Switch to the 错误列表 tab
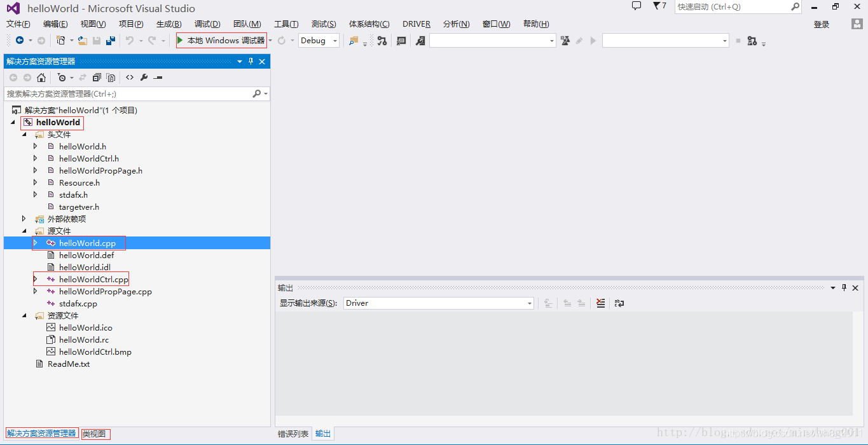The height and width of the screenshot is (445, 868). tap(293, 434)
